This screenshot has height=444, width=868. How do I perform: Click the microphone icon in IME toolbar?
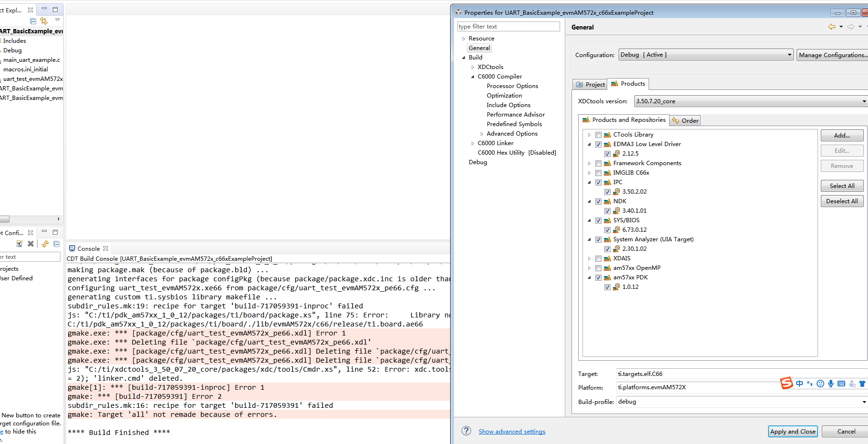[x=831, y=384]
